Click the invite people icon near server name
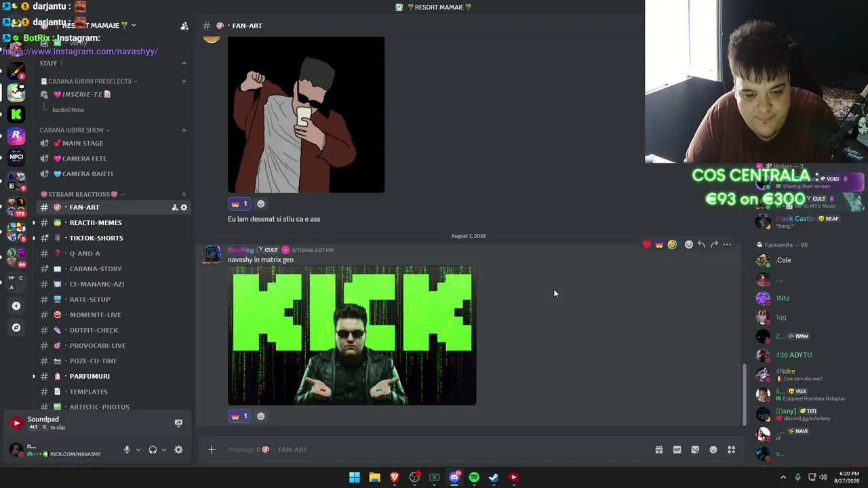Image resolution: width=868 pixels, height=488 pixels. click(x=184, y=26)
